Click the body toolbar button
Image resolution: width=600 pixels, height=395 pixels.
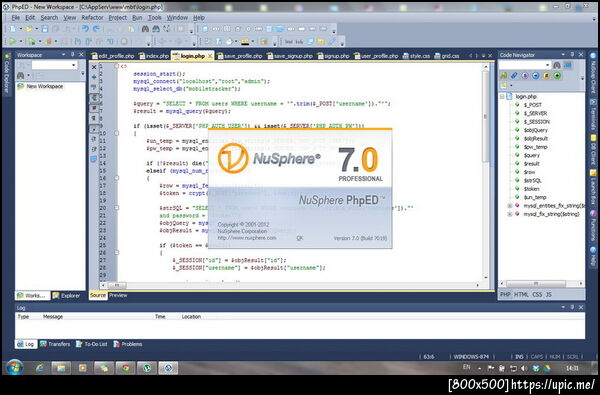[299, 41]
